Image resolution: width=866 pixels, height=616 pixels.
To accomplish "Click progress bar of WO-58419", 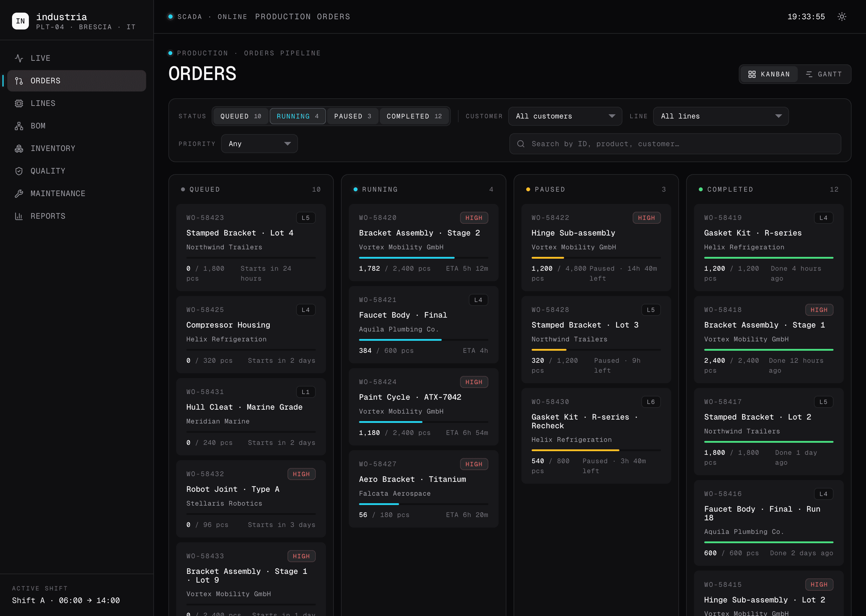I will (x=769, y=258).
